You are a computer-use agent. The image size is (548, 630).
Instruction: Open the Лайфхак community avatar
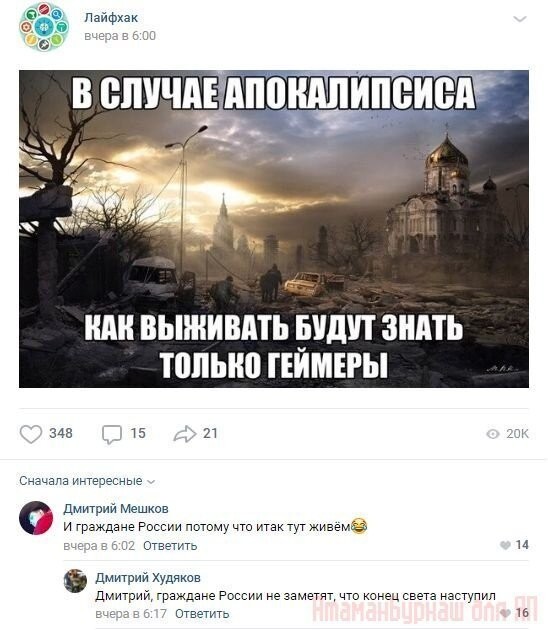click(44, 27)
